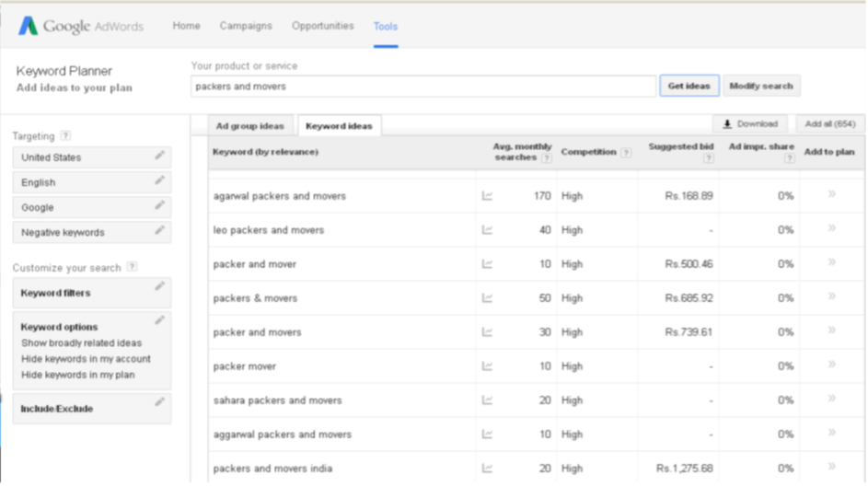This screenshot has width=868, height=487.
Task: Click help icon beside Competition column
Action: (x=626, y=153)
